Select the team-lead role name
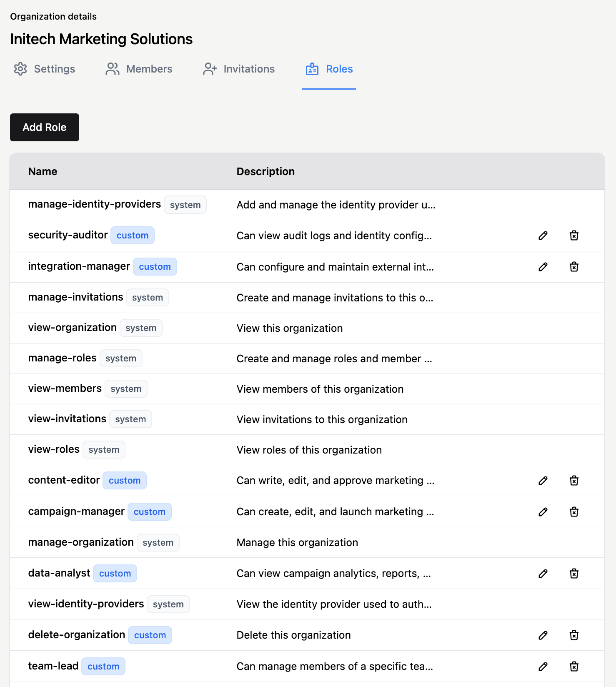This screenshot has width=616, height=687. [53, 666]
